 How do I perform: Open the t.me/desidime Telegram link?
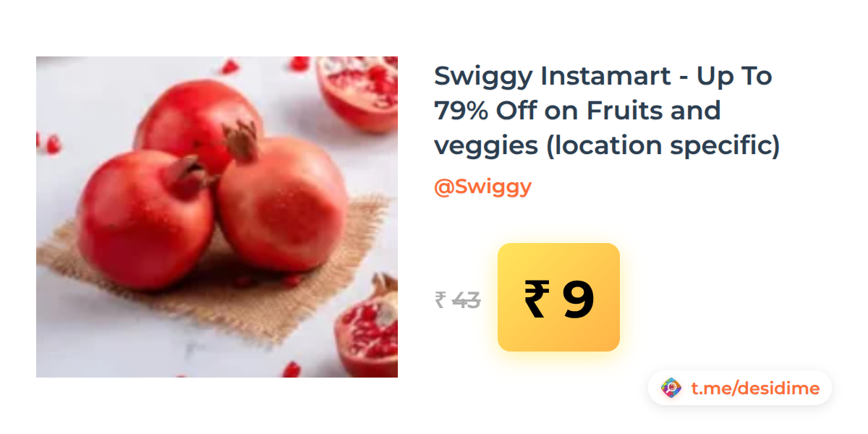point(755,388)
